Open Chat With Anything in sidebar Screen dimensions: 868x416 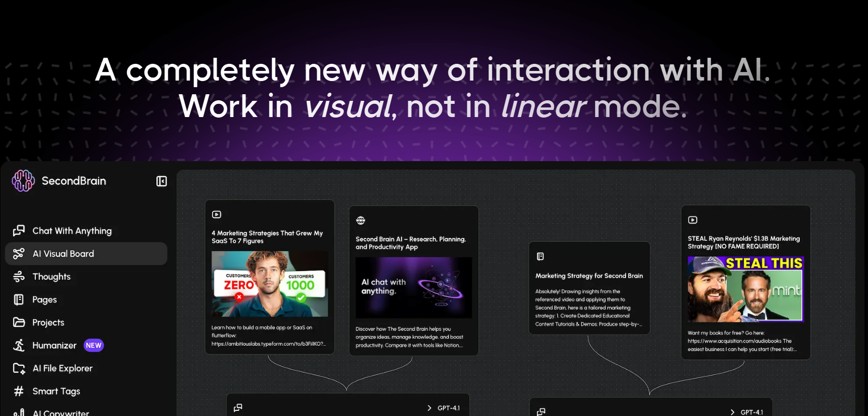click(x=72, y=231)
